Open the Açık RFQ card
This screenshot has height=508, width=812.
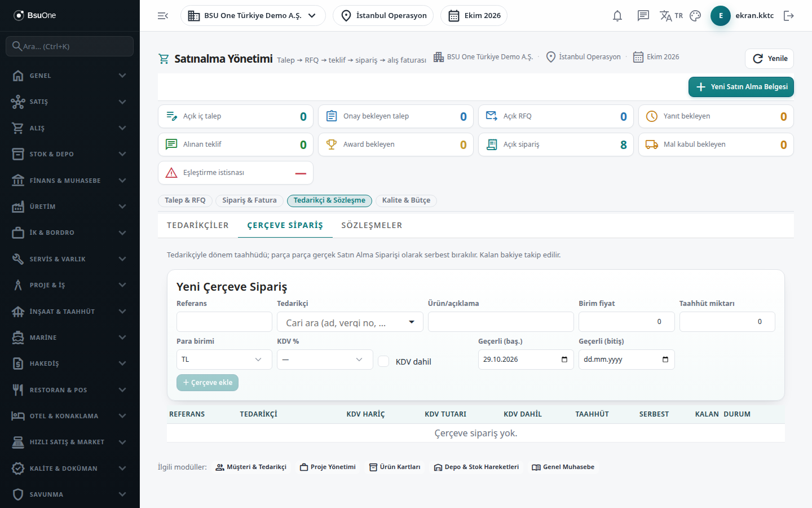[x=556, y=116]
